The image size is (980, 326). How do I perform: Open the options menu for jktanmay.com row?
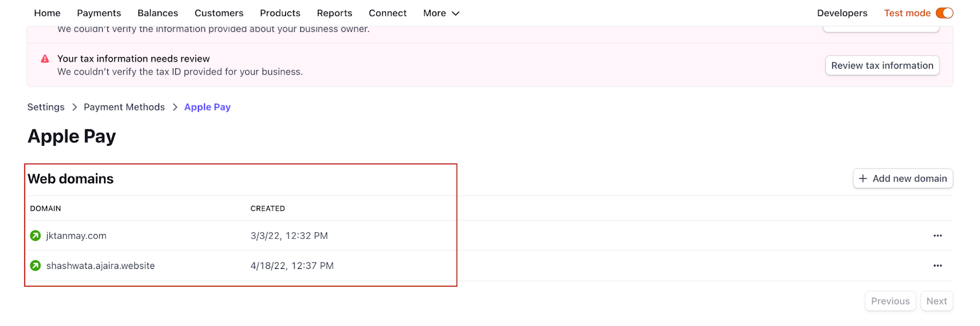[x=938, y=235]
